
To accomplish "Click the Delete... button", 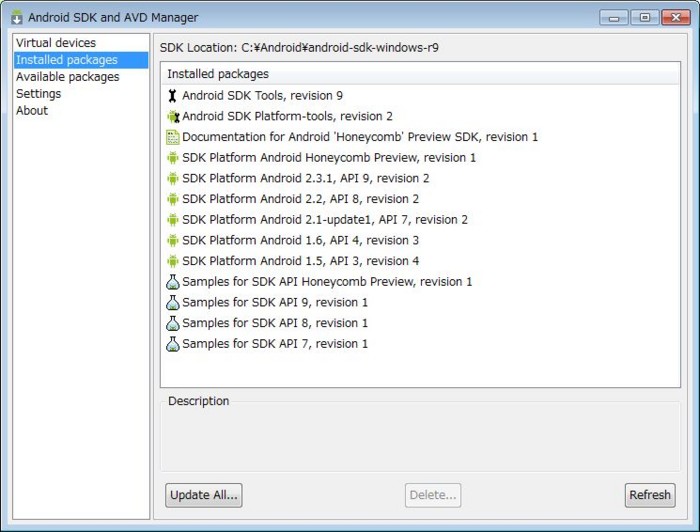I will pos(433,495).
